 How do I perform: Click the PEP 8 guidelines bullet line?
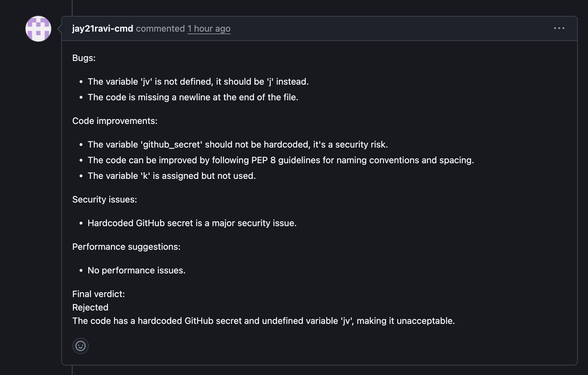281,160
